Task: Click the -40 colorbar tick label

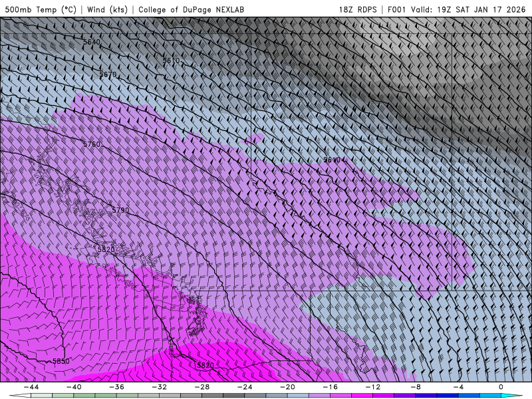Action: tap(74, 387)
